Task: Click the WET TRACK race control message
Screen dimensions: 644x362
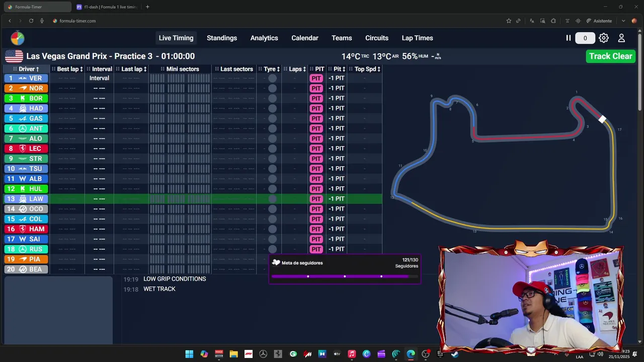Action: point(159,289)
